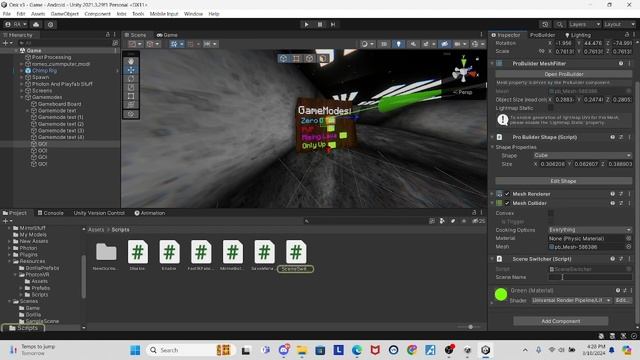The width and height of the screenshot is (640, 360).
Task: Enable the Mesh Renderer checkbox
Action: [507, 194]
